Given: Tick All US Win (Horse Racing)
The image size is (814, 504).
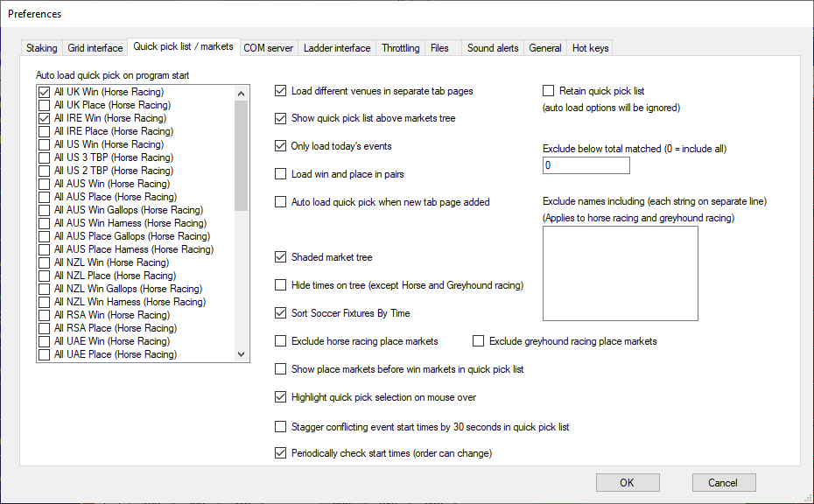Looking at the screenshot, I should (44, 144).
